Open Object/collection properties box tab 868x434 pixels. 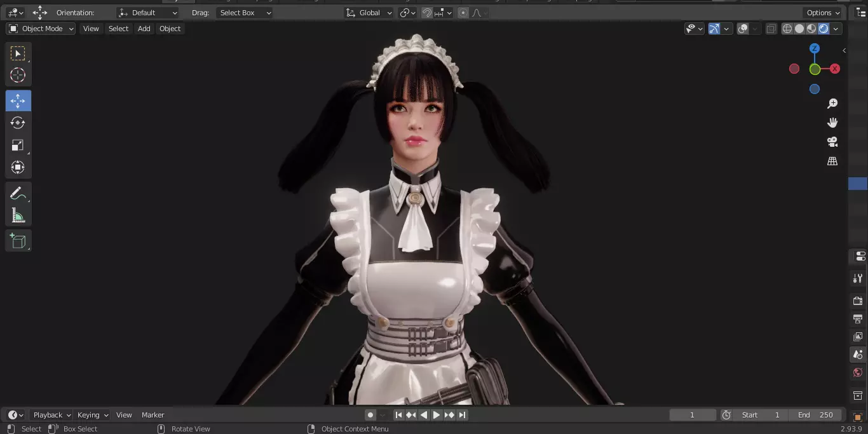click(858, 396)
